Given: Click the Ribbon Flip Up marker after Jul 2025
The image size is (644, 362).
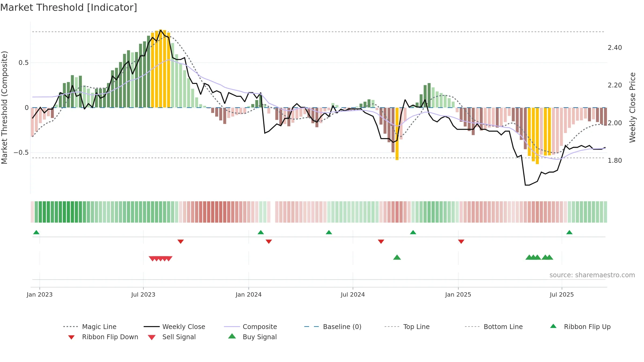Looking at the screenshot, I should [569, 232].
